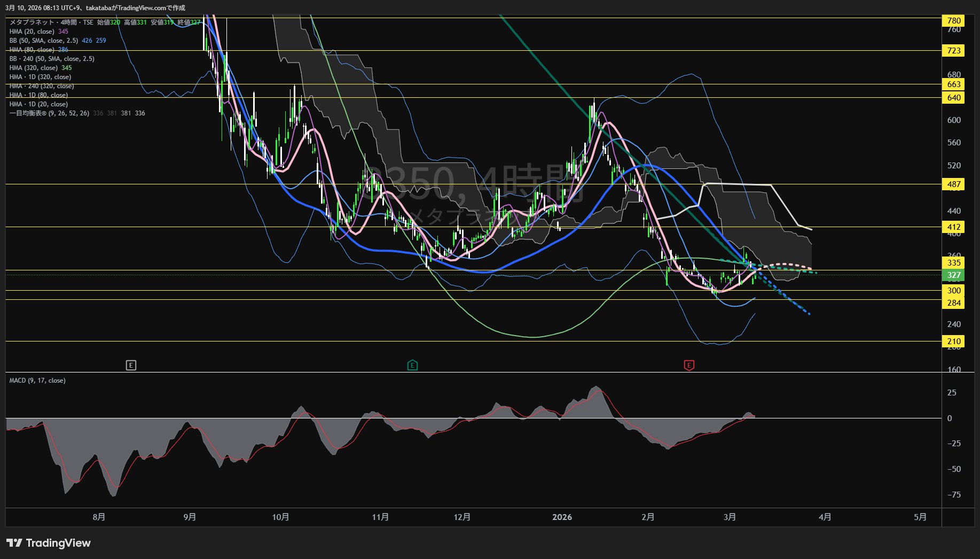Click the 11月 label on time axis
This screenshot has width=980, height=559.
[380, 517]
